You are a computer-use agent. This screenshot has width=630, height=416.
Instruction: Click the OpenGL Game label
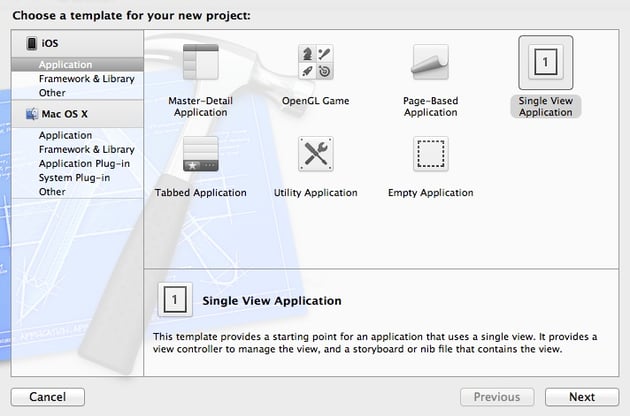(x=315, y=101)
